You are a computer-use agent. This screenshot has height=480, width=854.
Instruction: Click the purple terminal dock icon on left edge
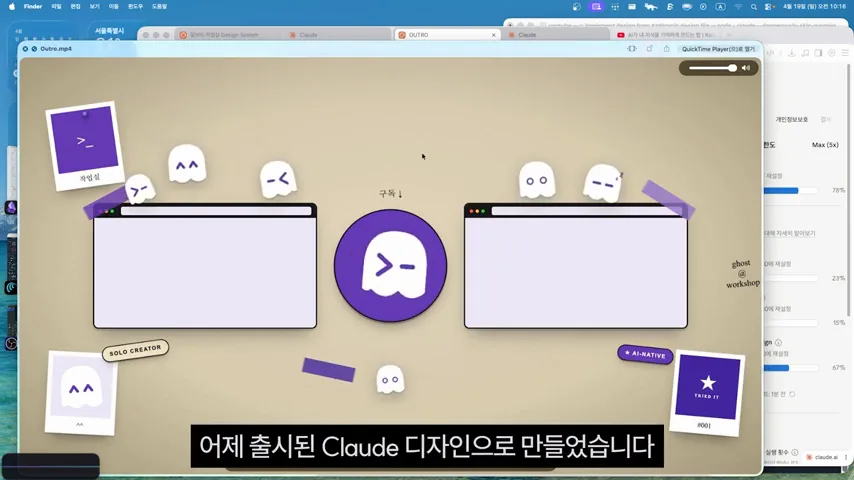[10, 207]
